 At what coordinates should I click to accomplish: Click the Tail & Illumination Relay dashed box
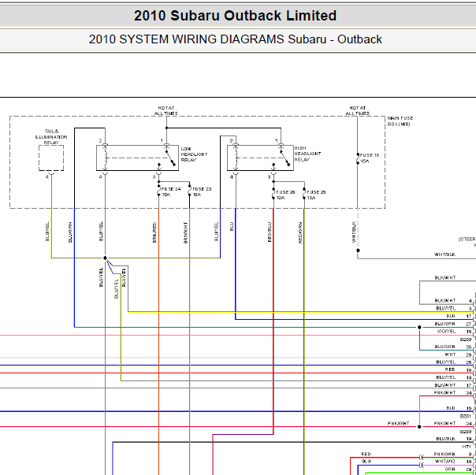coord(51,158)
